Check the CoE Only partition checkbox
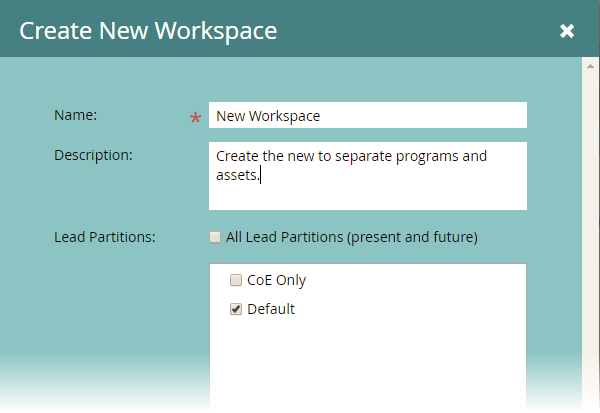This screenshot has height=413, width=600. coord(236,281)
